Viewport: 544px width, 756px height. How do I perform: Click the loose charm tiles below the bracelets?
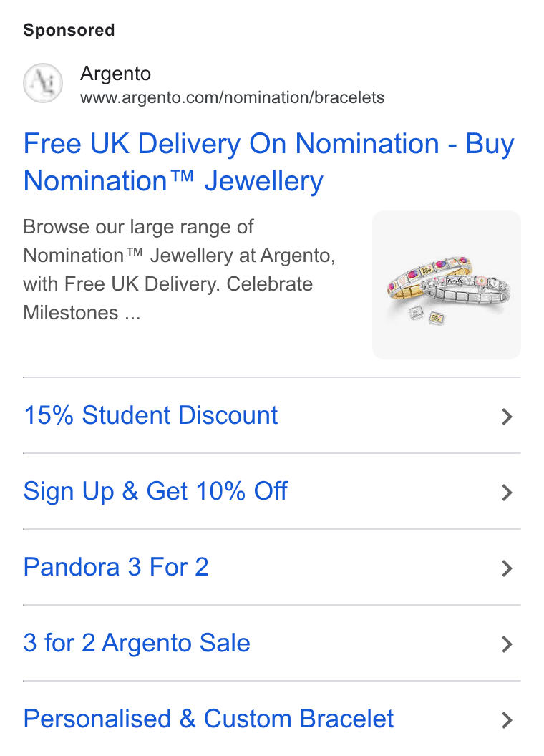point(427,316)
